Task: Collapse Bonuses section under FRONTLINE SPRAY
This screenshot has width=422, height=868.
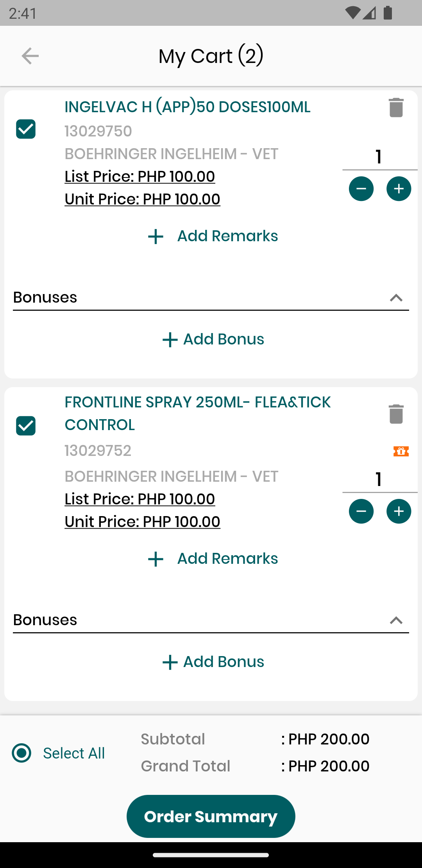Action: click(x=396, y=621)
